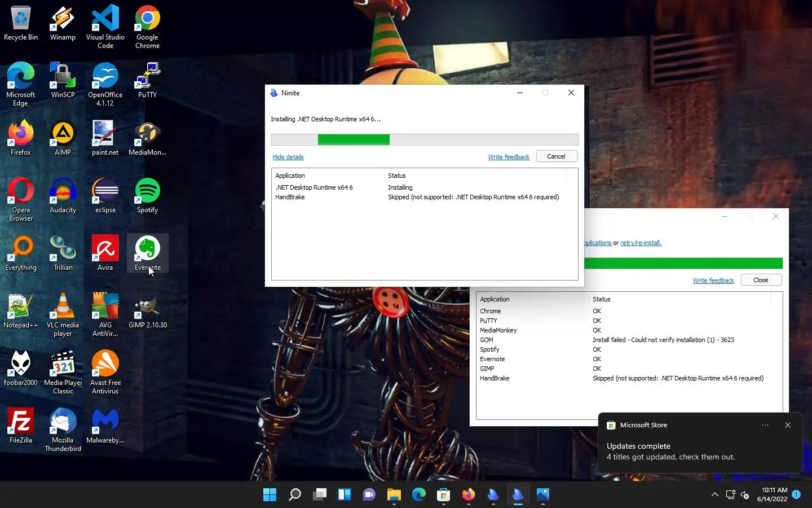Select the Evernote row in background Ninite list
This screenshot has height=508, width=812.
pyautogui.click(x=629, y=359)
